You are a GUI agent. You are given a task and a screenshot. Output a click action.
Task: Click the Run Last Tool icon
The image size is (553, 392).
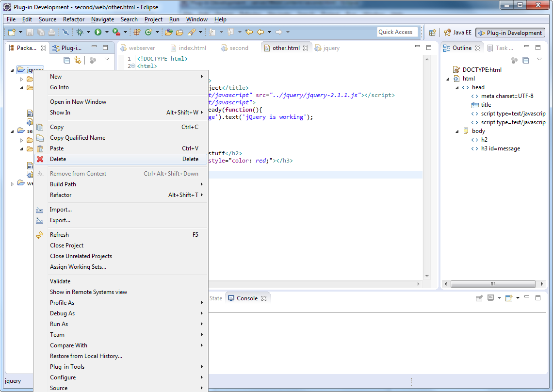[116, 32]
